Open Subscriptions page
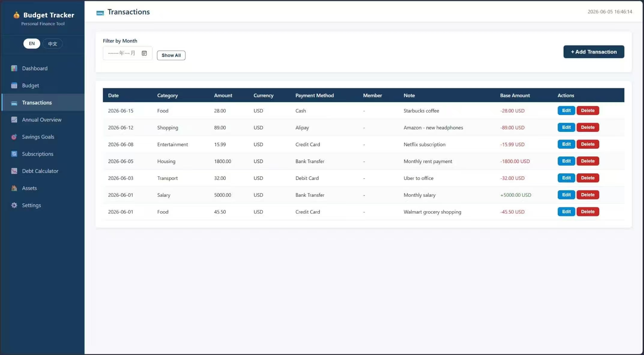The width and height of the screenshot is (644, 355). [43, 154]
